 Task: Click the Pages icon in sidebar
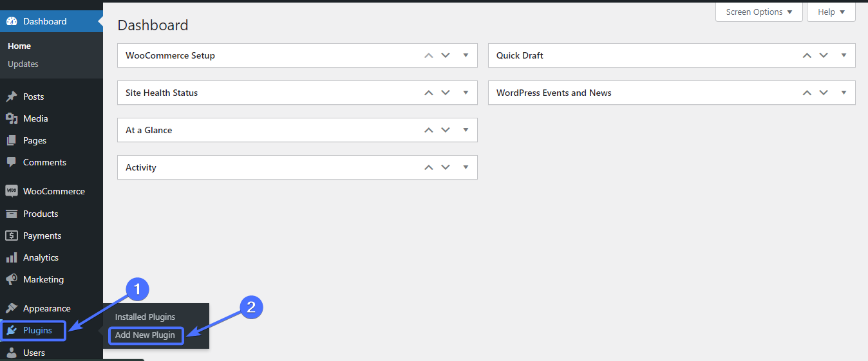coord(12,140)
